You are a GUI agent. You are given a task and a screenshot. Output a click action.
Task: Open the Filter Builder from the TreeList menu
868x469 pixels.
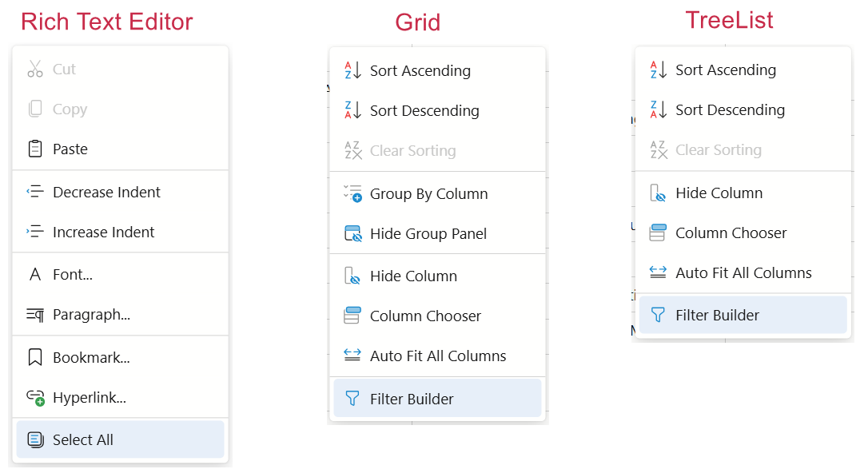click(719, 315)
